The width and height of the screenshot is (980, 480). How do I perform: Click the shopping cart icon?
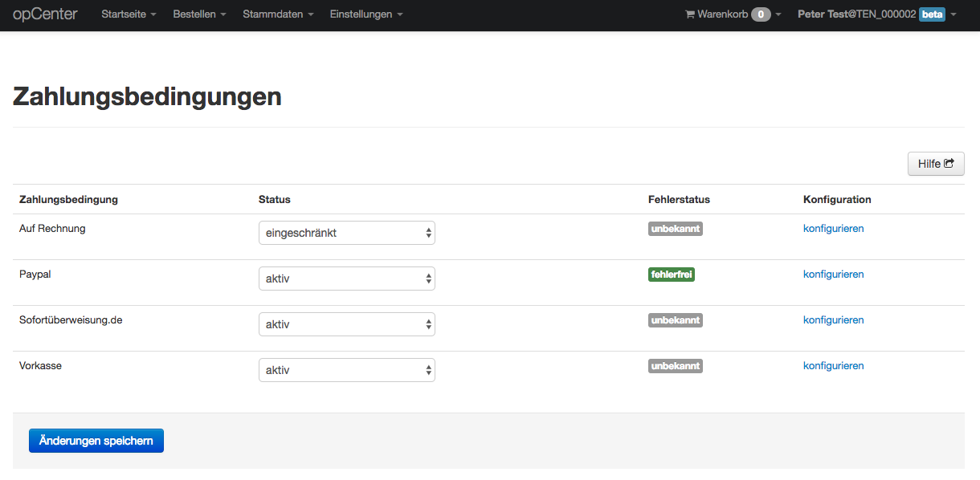pos(689,14)
